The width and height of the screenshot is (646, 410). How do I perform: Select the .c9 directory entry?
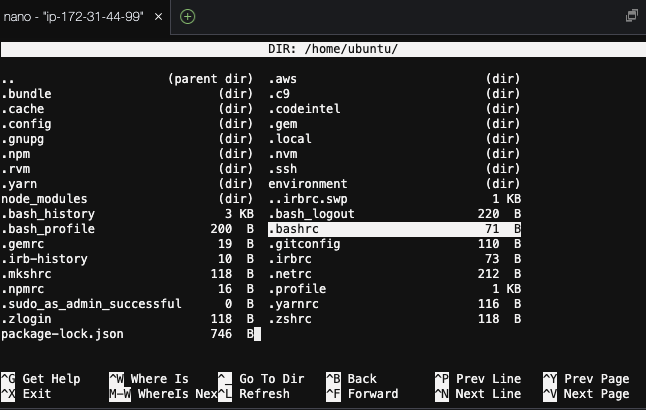394,94
